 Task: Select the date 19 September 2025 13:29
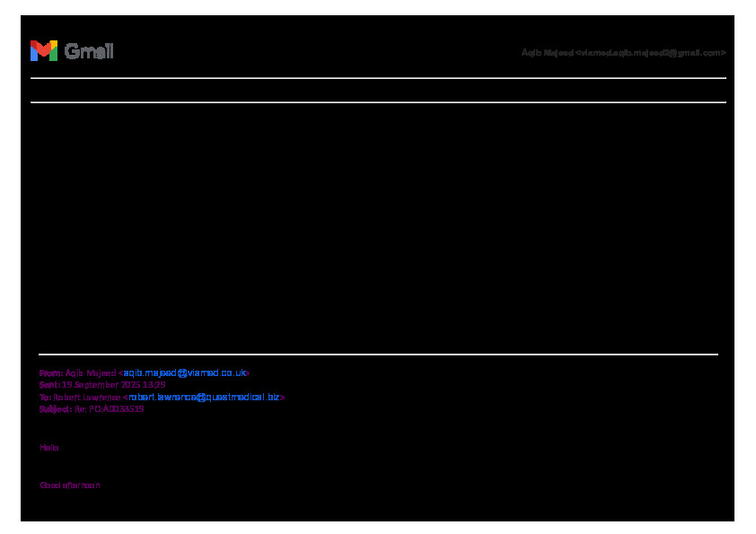(x=113, y=384)
